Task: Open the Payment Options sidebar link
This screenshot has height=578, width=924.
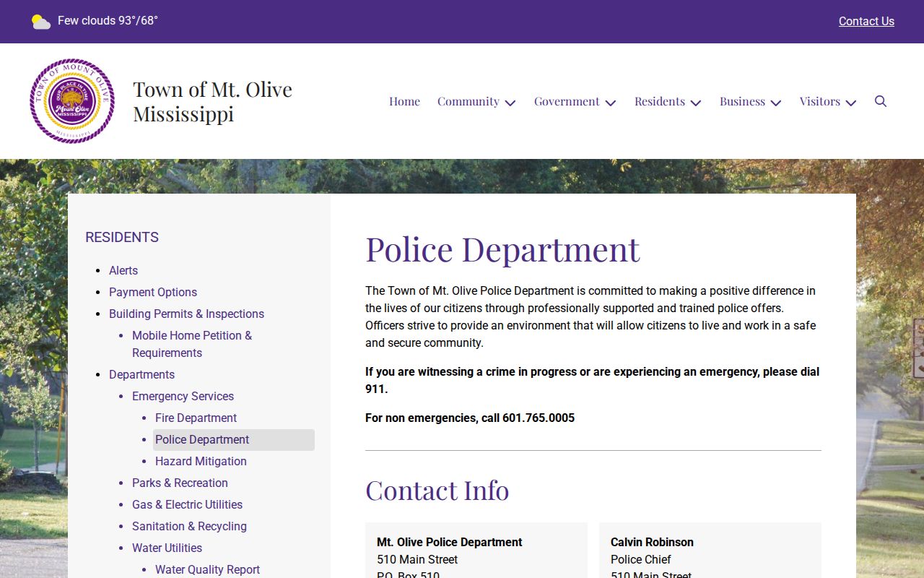Action: [x=153, y=292]
